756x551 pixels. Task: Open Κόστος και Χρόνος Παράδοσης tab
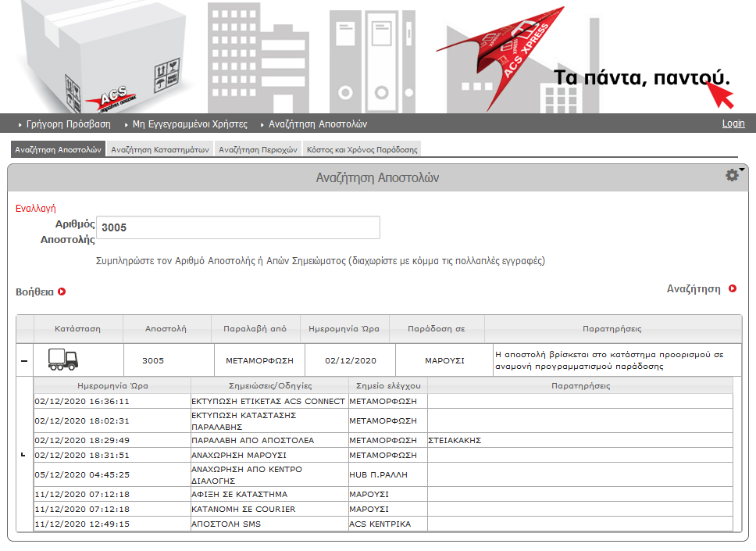click(x=362, y=149)
